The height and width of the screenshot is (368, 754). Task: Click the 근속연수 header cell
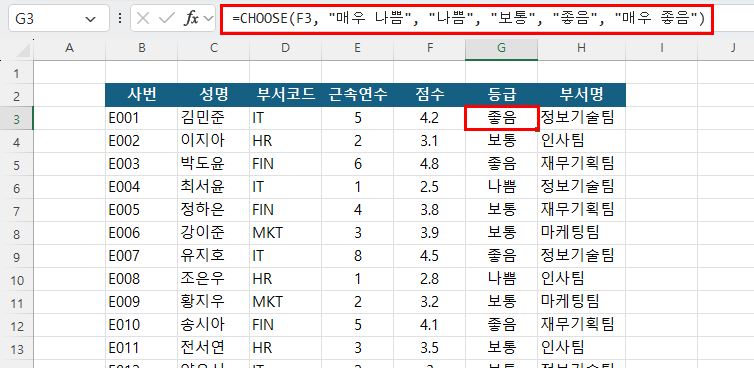pos(357,95)
